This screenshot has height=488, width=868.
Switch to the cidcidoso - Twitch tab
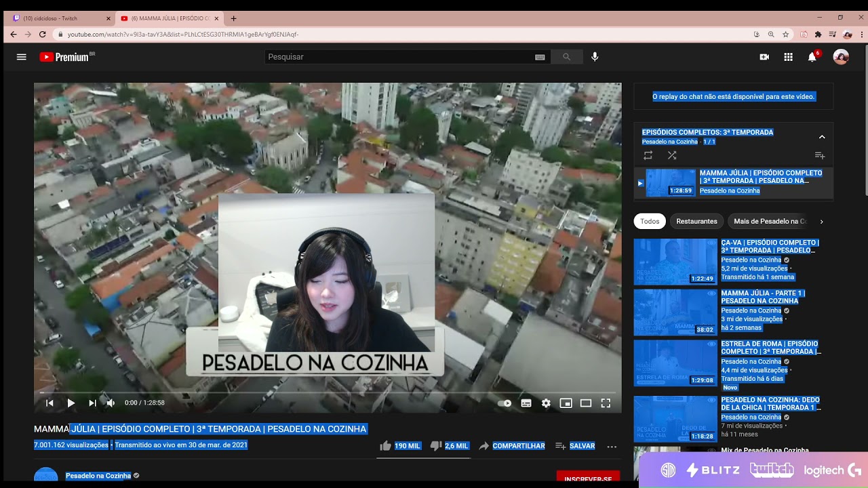click(x=61, y=18)
